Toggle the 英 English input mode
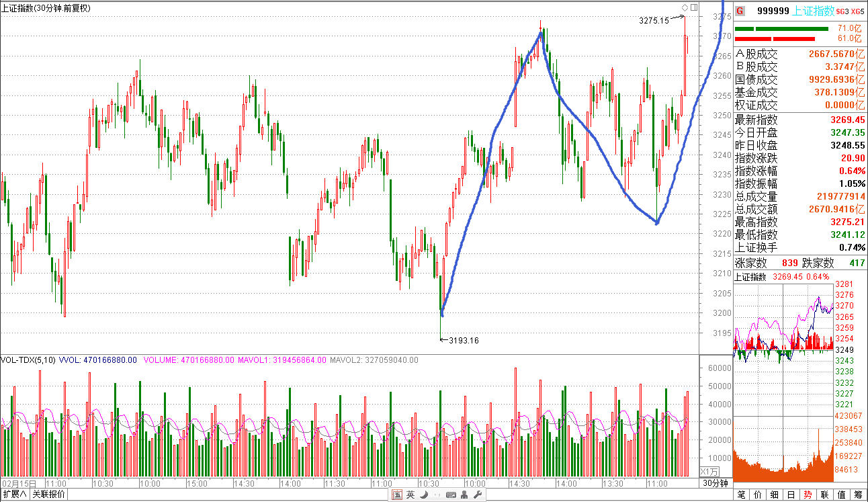Image resolution: width=868 pixels, height=502 pixels. 410,495
